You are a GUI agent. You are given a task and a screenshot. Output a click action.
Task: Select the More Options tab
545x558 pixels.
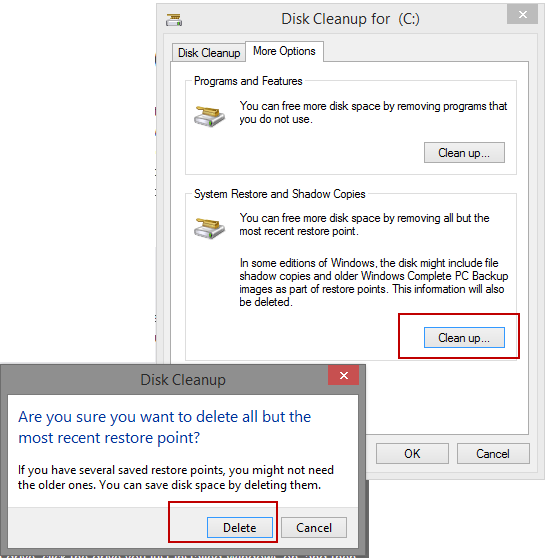pos(284,51)
